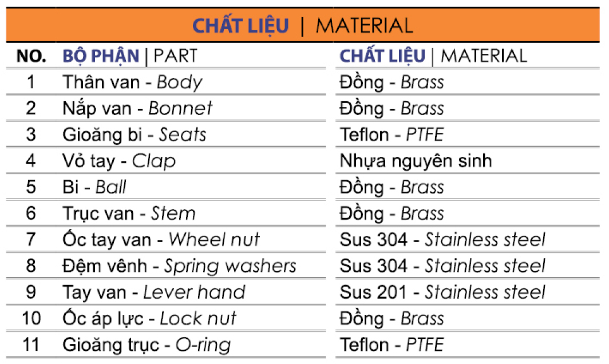Select the "Gioăng trục - O-ring" part cell
Viewport: 609px width, 364px height.
click(147, 345)
